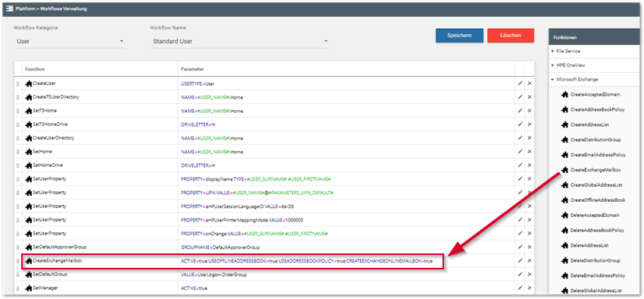
Task: Delete the SetHome row
Action: [530, 152]
